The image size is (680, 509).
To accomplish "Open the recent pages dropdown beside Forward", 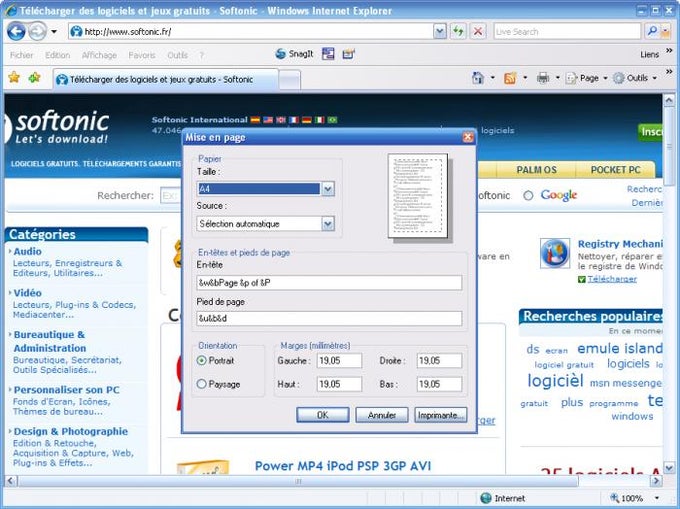I will 54,31.
